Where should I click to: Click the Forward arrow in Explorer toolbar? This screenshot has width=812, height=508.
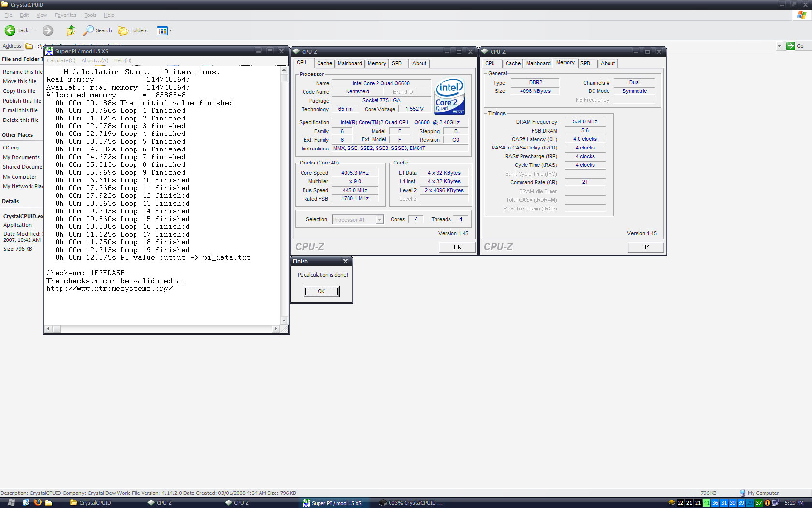tap(48, 30)
